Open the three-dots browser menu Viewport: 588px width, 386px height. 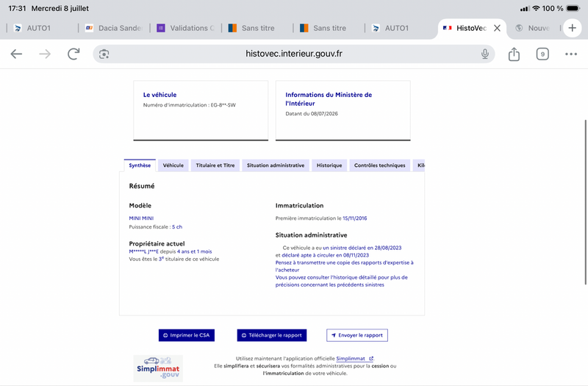[571, 54]
